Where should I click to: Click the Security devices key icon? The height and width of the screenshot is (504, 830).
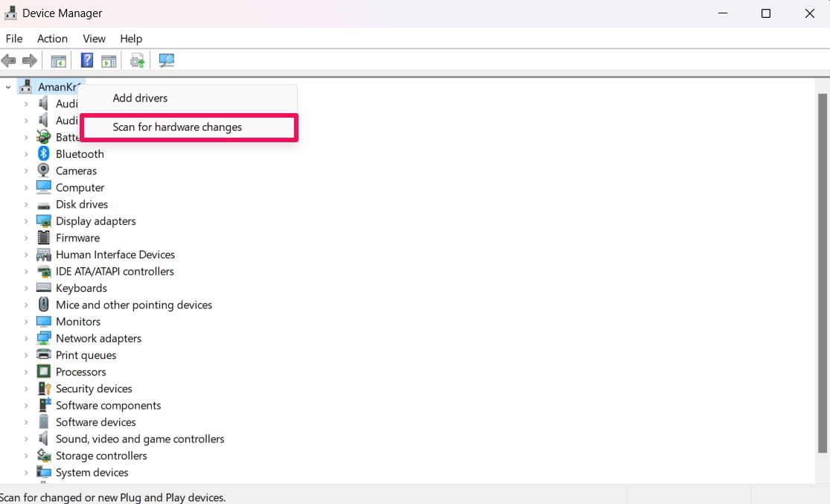(45, 389)
